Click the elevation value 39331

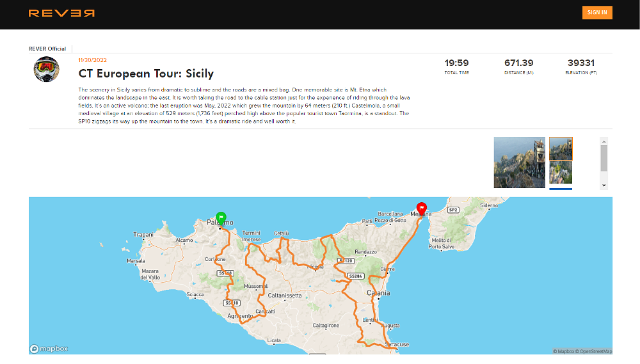pos(581,63)
